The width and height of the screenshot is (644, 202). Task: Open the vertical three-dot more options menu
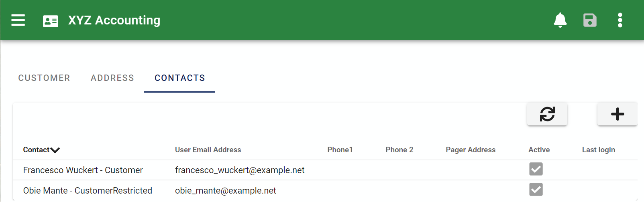click(620, 20)
